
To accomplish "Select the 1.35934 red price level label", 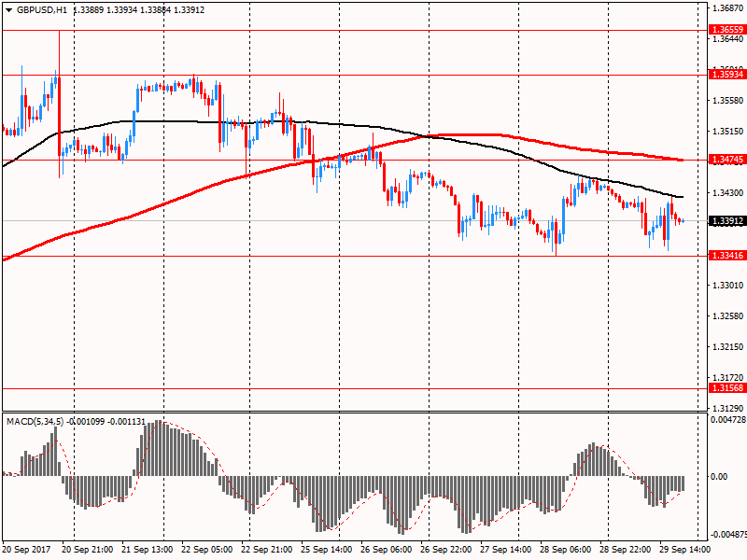I will click(727, 75).
